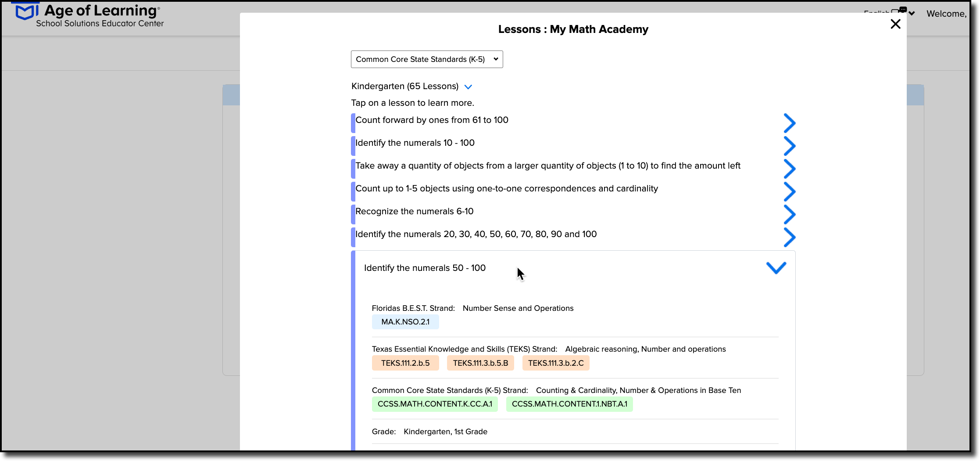Expand arrow for Count up to 1-5 objects
The height and width of the screenshot is (461, 980).
(x=789, y=192)
